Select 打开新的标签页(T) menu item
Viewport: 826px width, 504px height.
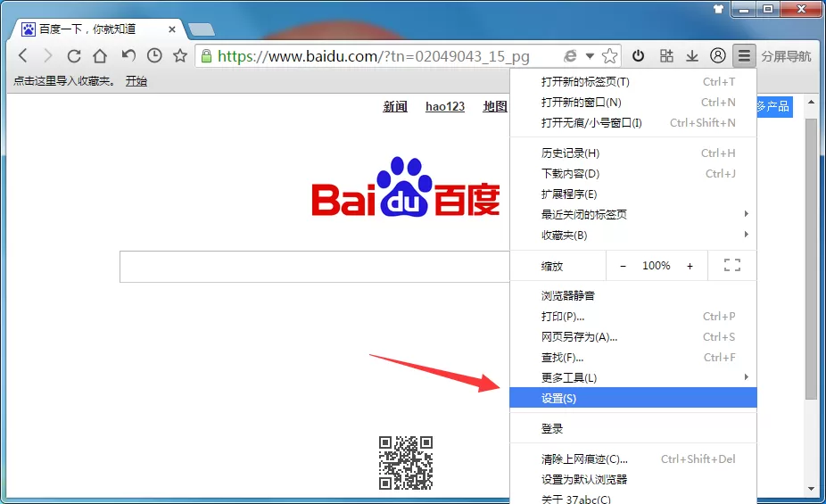(x=632, y=82)
